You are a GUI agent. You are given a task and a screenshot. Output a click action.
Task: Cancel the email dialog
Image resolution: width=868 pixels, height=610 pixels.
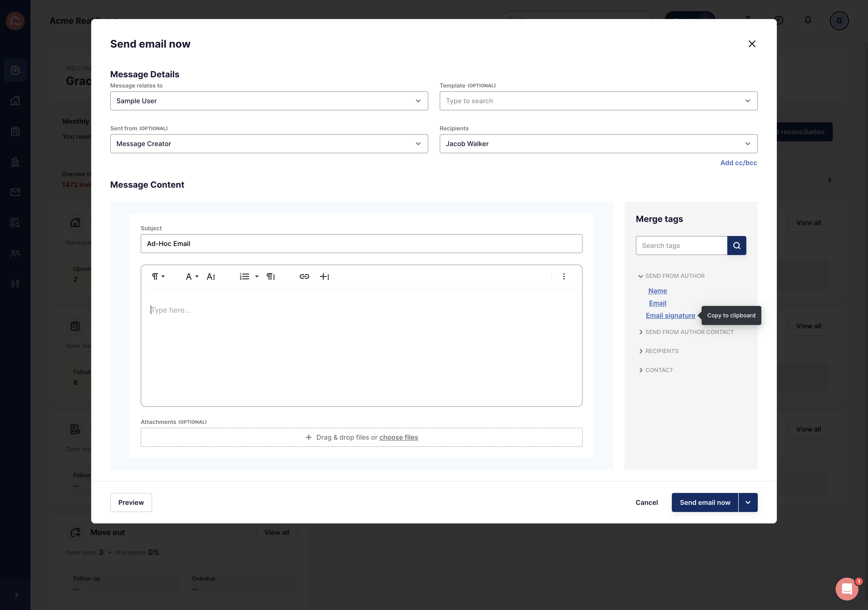point(646,502)
